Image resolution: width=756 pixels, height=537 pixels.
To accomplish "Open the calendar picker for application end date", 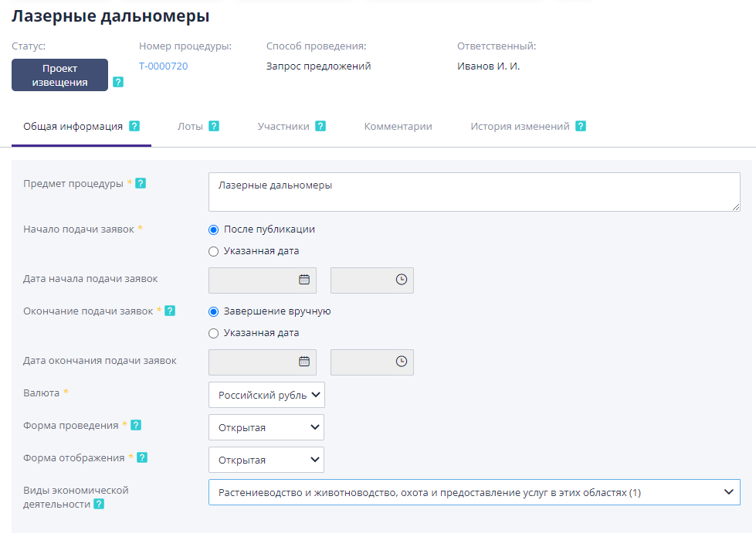I will [x=304, y=362].
